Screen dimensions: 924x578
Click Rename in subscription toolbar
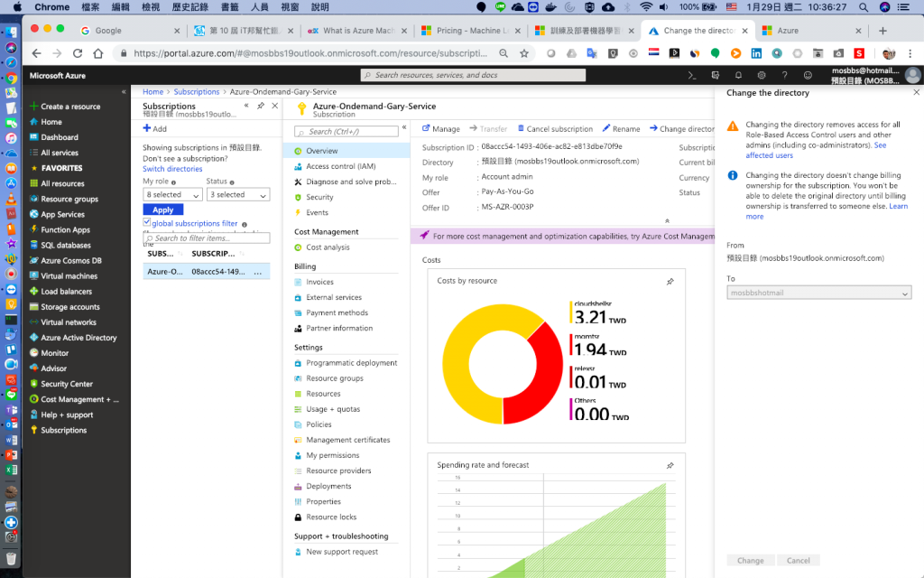621,128
